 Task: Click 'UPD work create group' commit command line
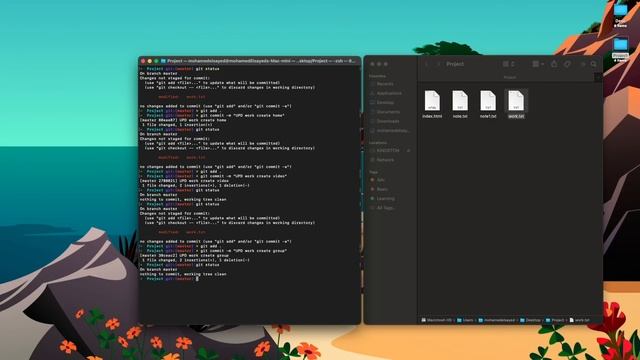[213, 251]
